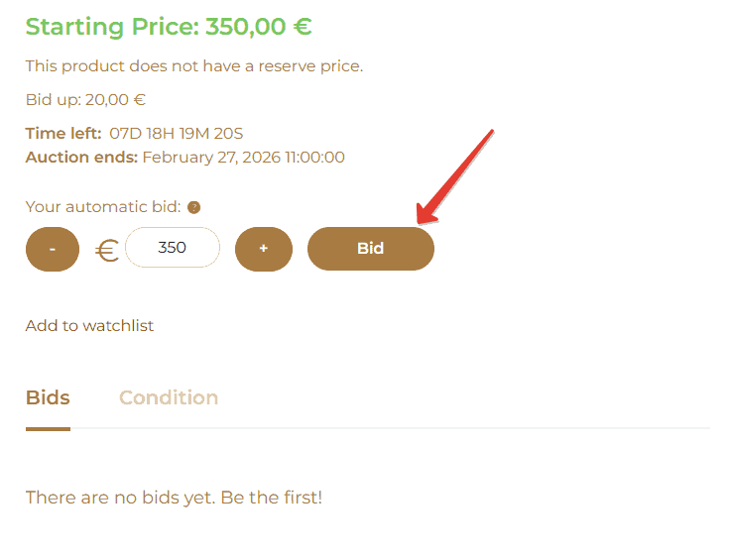Click the red arrow annotation
The height and width of the screenshot is (560, 732).
click(x=456, y=173)
